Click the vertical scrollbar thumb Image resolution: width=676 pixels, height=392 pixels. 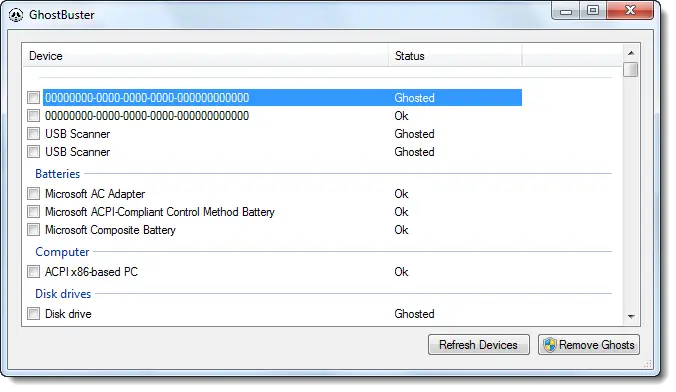pyautogui.click(x=631, y=69)
